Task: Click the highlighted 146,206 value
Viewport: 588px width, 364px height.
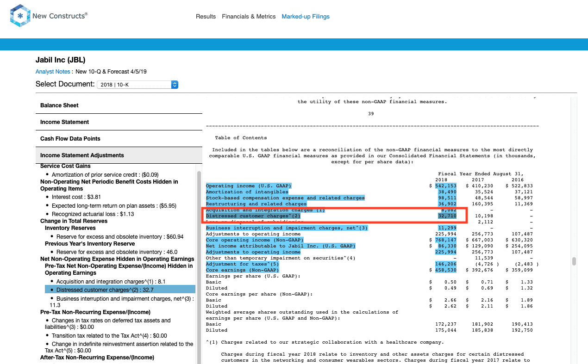Action: [x=446, y=264]
